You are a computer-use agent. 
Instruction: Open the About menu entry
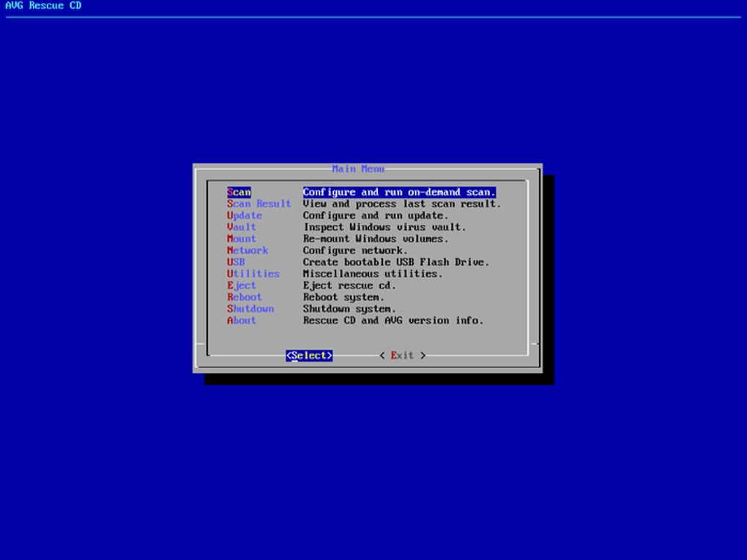click(242, 321)
